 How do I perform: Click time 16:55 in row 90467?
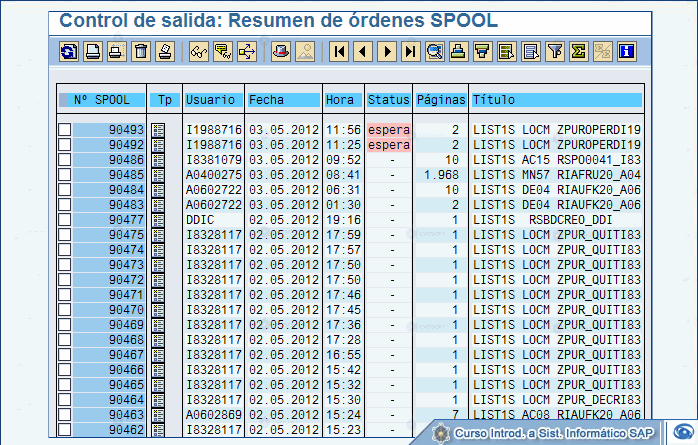tap(343, 355)
